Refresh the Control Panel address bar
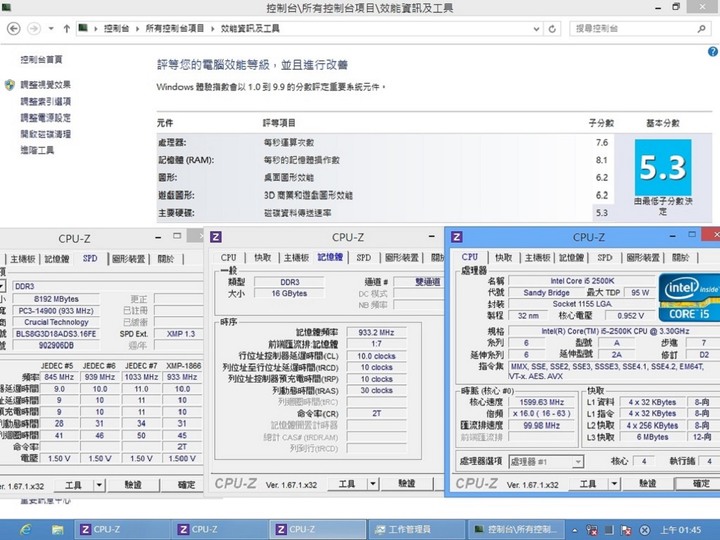Screen dimensions: 720x540 pyautogui.click(x=552, y=28)
